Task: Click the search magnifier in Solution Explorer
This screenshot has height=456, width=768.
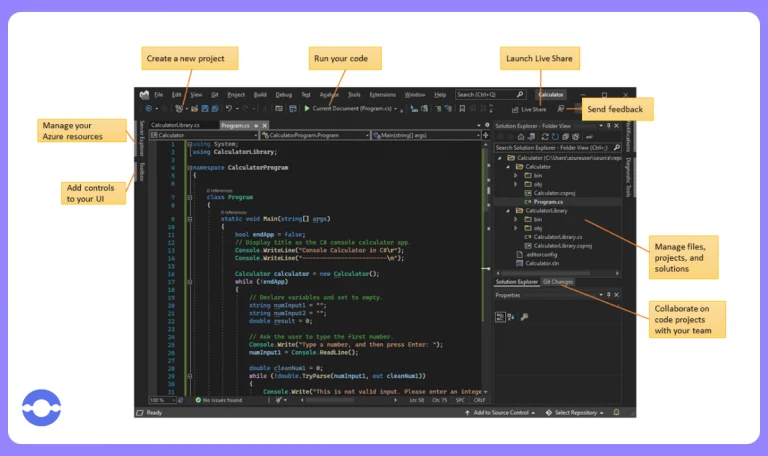Action: (x=617, y=147)
